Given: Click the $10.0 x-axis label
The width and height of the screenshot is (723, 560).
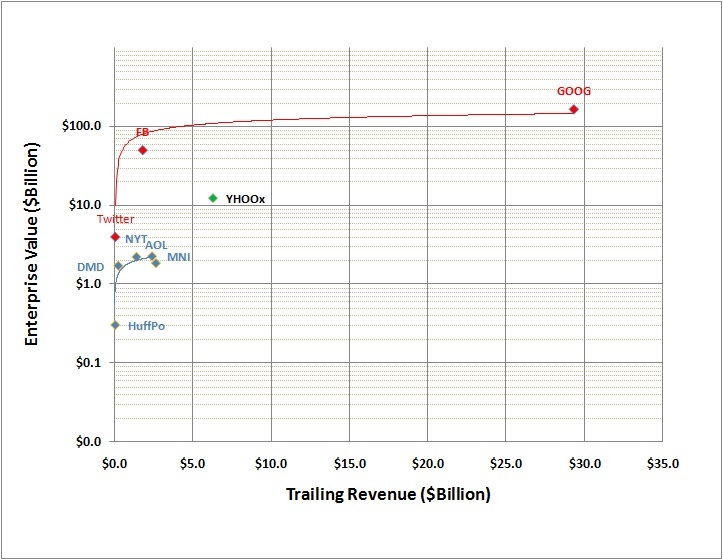Looking at the screenshot, I should click(x=271, y=464).
